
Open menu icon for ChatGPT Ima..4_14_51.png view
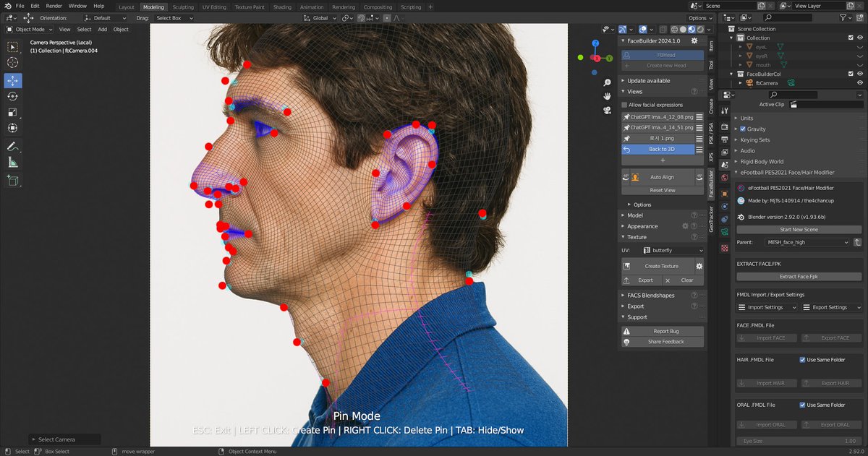(x=699, y=127)
